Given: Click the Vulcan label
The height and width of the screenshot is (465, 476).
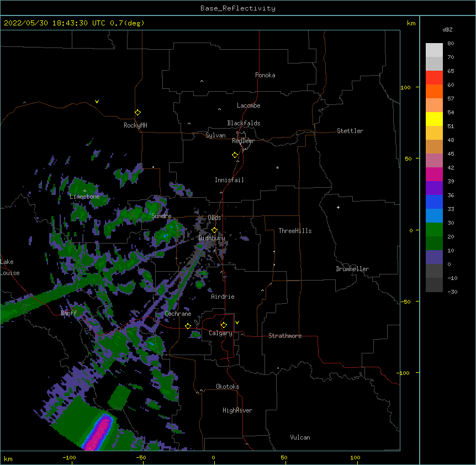Looking at the screenshot, I should point(300,437).
